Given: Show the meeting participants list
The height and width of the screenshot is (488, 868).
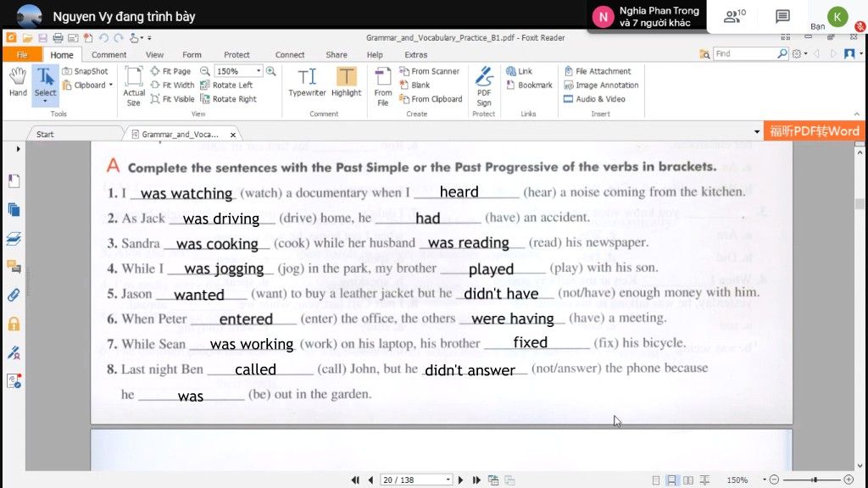Looking at the screenshot, I should (734, 17).
